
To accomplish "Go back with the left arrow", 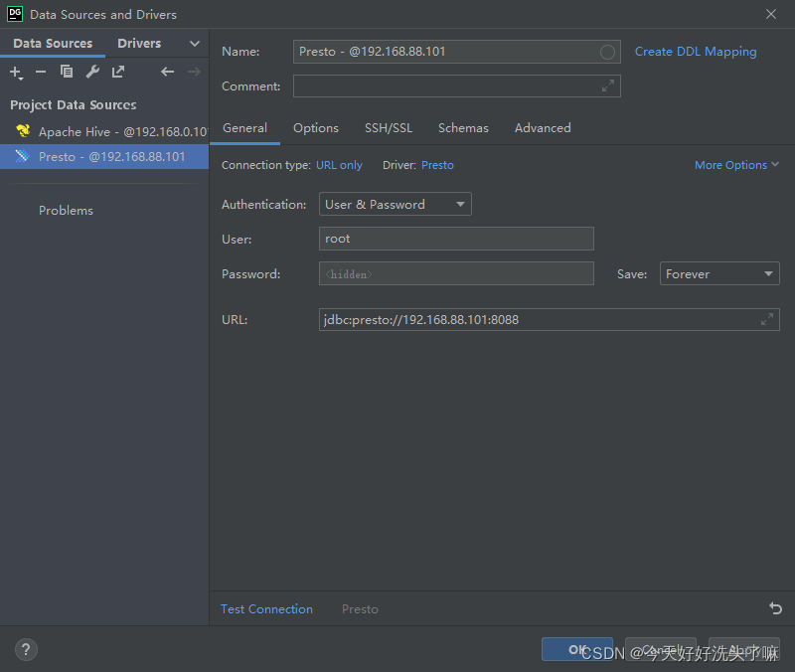I will coord(167,72).
